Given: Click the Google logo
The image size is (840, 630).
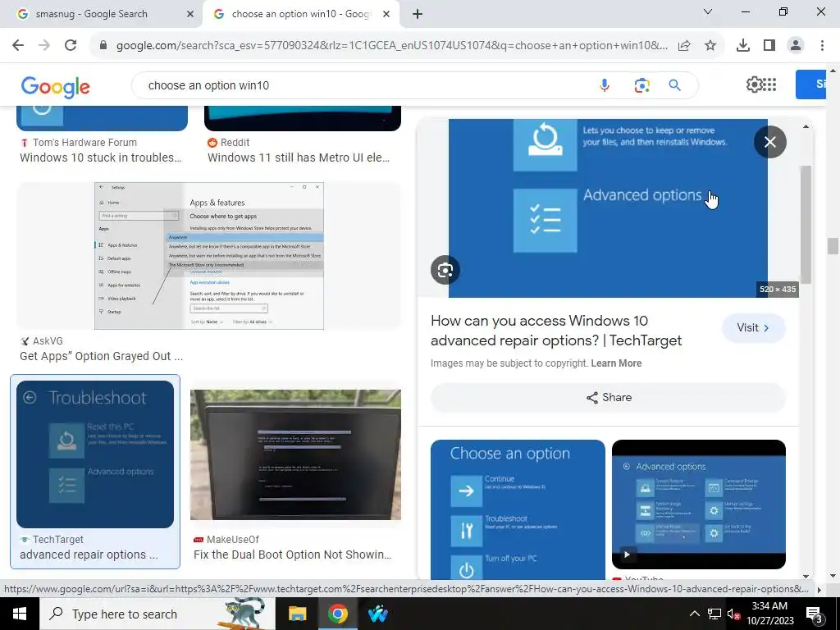Looking at the screenshot, I should 56,87.
